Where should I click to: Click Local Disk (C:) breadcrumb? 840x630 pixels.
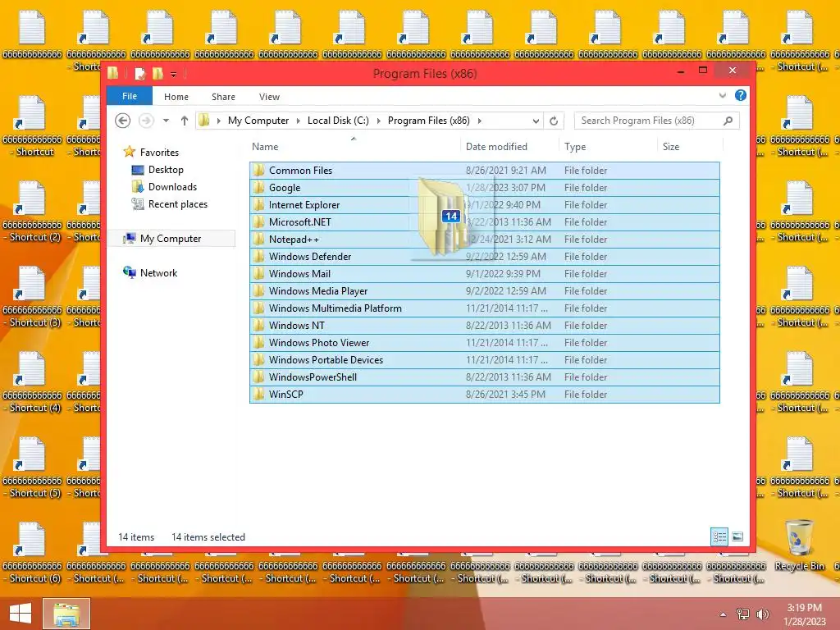[x=338, y=121]
